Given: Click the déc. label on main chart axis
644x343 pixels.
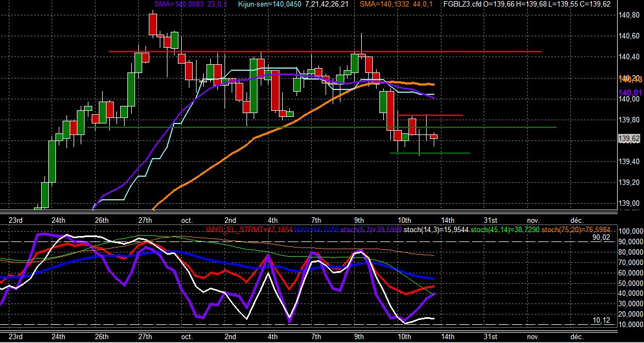Looking at the screenshot, I should (576, 220).
